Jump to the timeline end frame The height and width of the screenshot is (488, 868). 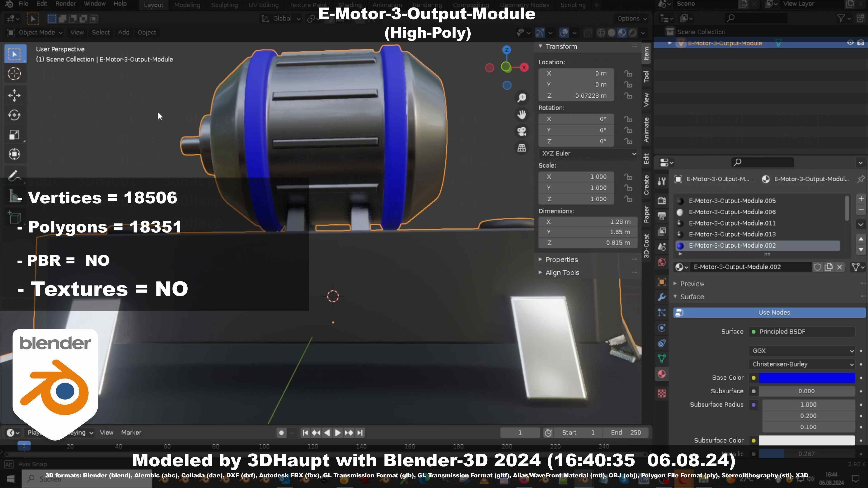click(360, 433)
